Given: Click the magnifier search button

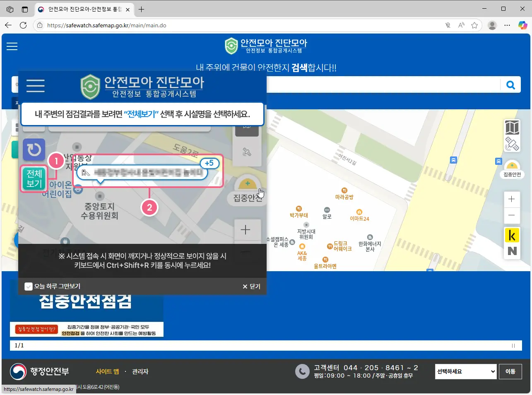Looking at the screenshot, I should [x=510, y=85].
